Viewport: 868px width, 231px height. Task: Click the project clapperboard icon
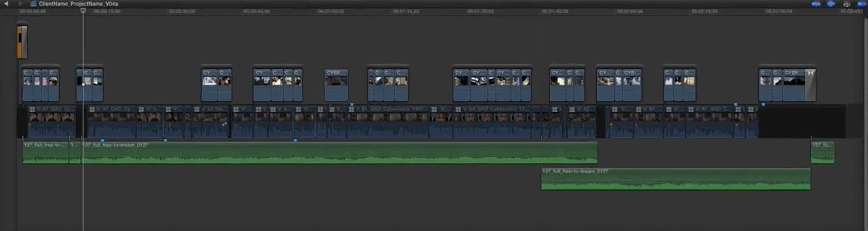click(x=34, y=4)
